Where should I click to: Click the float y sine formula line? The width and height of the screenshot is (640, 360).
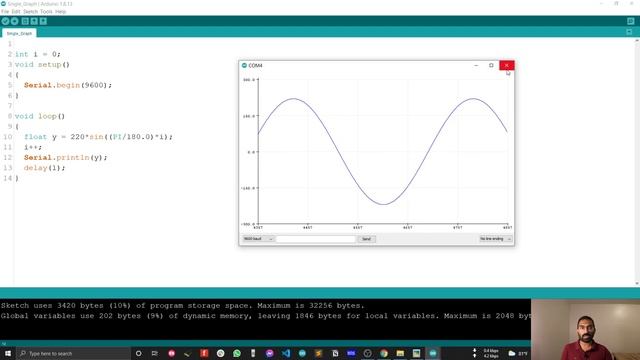(x=98, y=137)
